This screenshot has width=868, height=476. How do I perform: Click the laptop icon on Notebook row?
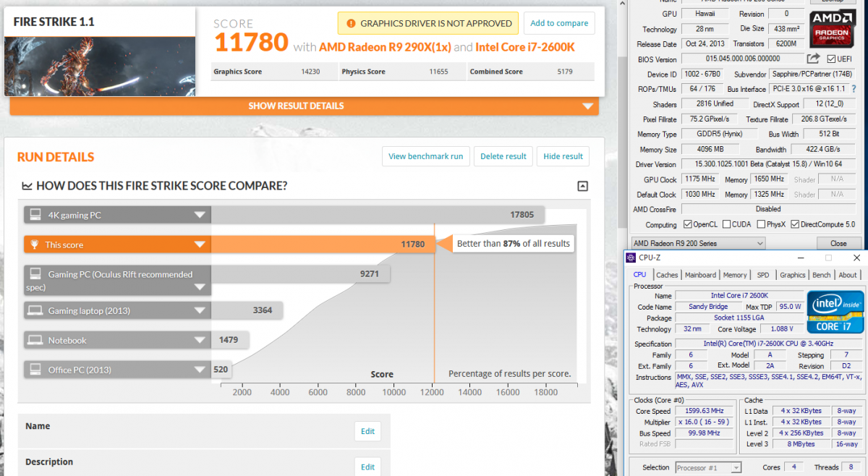(34, 340)
